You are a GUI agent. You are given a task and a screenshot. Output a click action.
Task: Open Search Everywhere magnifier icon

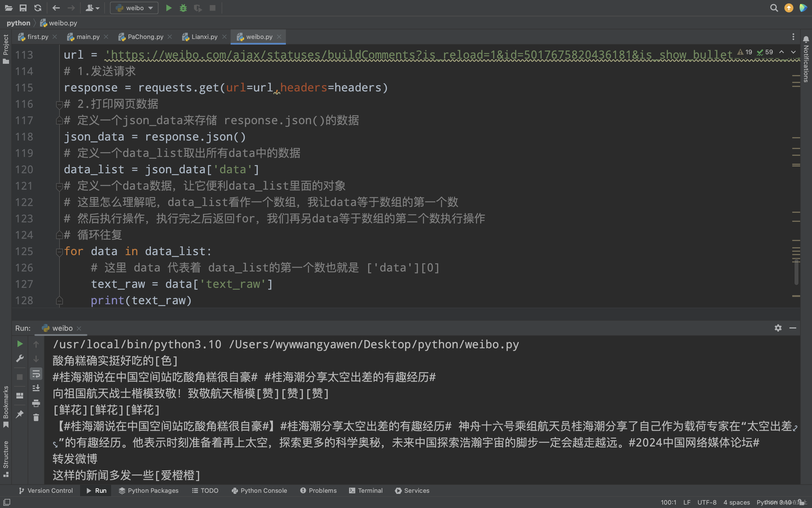point(774,8)
